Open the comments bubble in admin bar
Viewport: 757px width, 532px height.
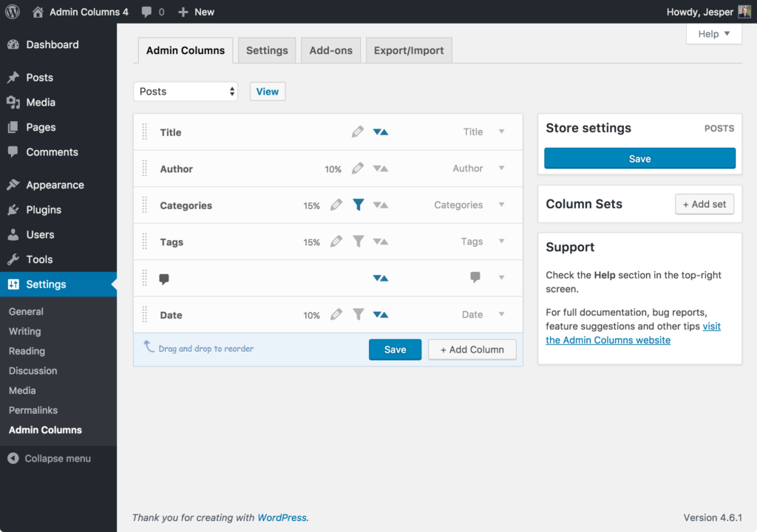coord(152,12)
